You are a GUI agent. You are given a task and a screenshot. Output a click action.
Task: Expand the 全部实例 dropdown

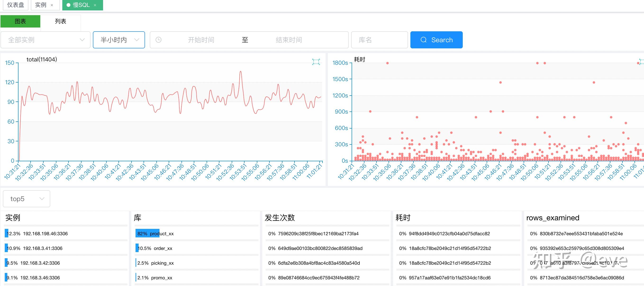(x=45, y=40)
